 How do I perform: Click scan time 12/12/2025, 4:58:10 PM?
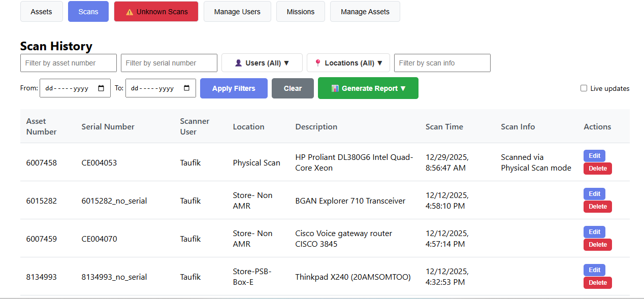click(447, 201)
